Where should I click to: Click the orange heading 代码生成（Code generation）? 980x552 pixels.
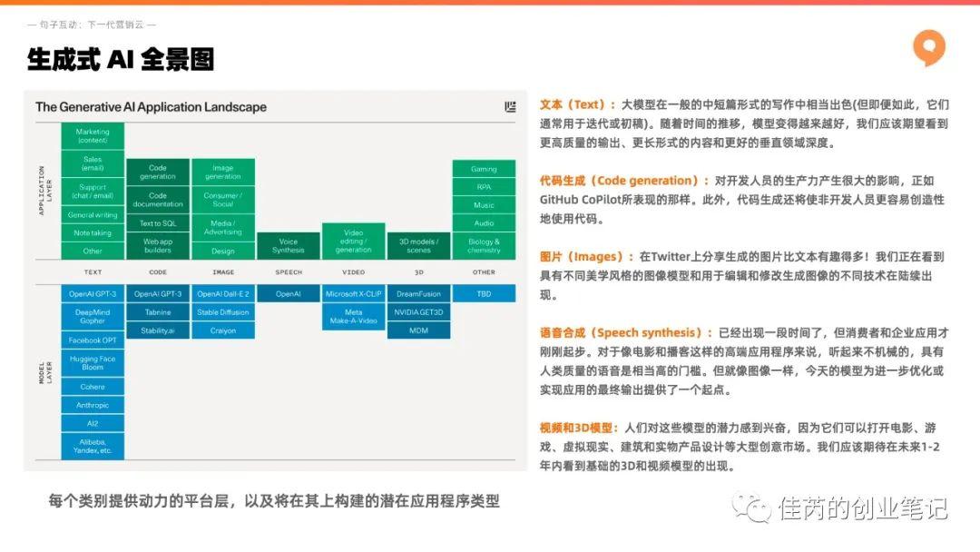pos(624,181)
